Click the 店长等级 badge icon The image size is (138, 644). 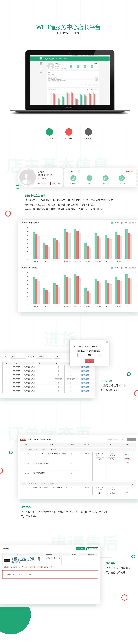pyautogui.click(x=39, y=178)
